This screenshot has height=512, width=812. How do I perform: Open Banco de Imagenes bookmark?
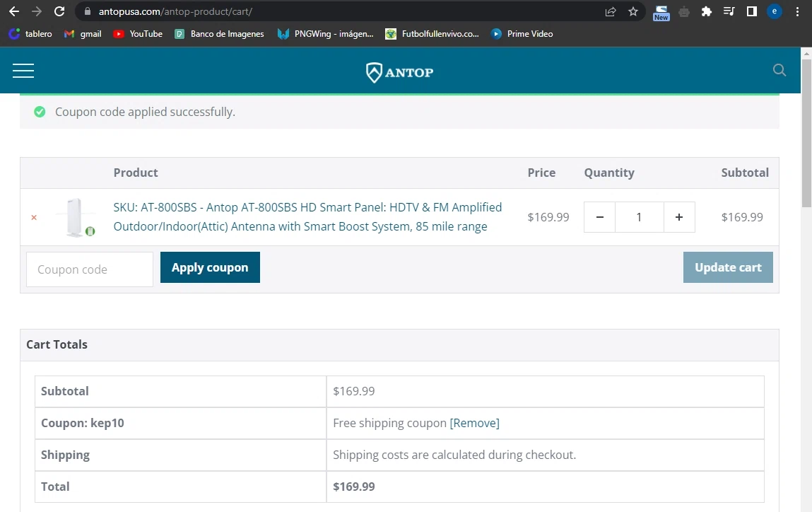(x=219, y=34)
